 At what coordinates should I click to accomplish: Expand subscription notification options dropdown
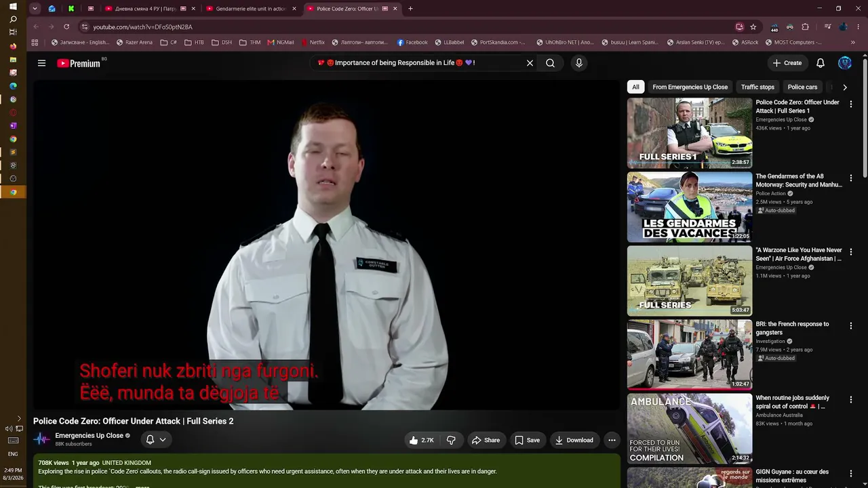[x=156, y=440]
